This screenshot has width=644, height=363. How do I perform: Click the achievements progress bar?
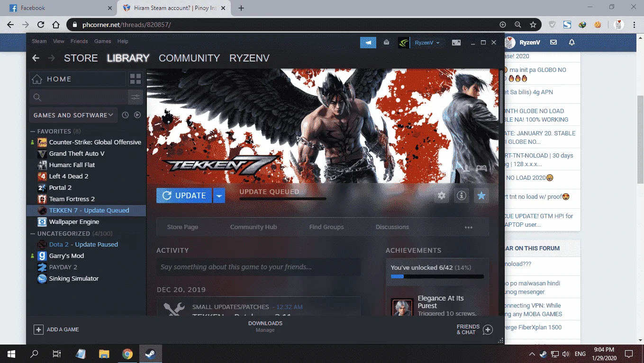[x=437, y=276]
